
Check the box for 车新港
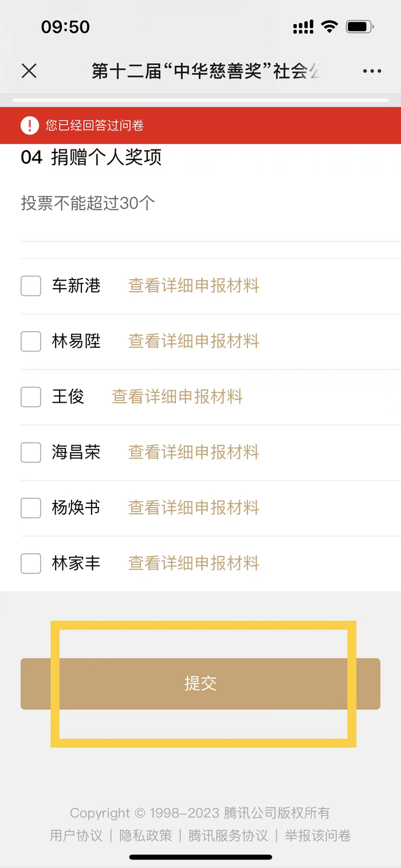click(31, 286)
